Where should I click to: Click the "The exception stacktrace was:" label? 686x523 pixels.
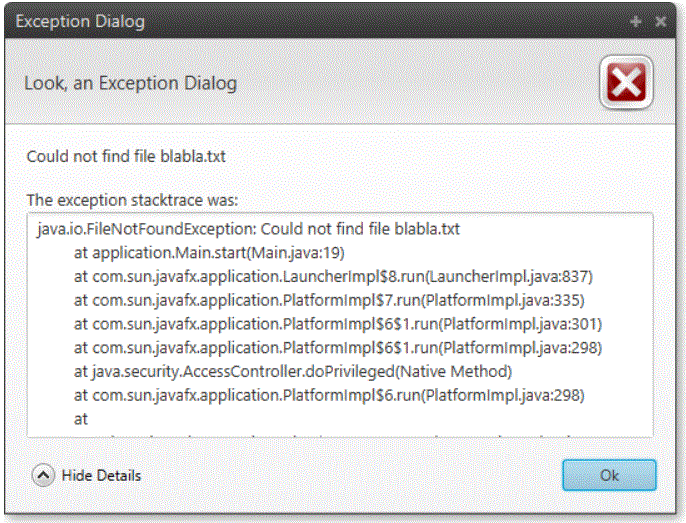point(132,200)
